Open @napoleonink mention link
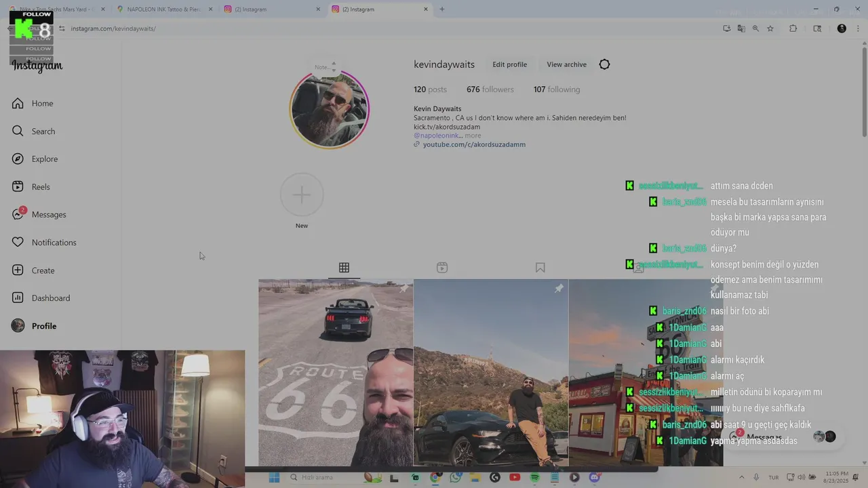Image resolution: width=868 pixels, height=488 pixels. click(438, 136)
